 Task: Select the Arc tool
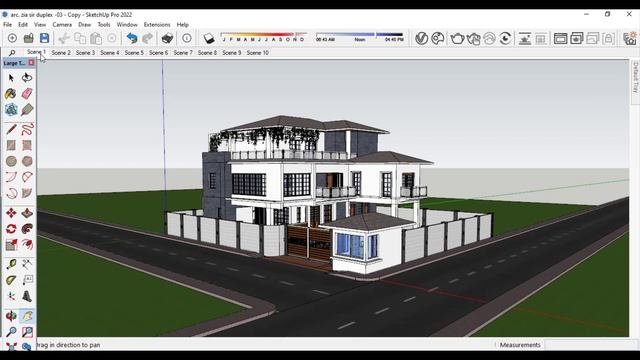11,177
